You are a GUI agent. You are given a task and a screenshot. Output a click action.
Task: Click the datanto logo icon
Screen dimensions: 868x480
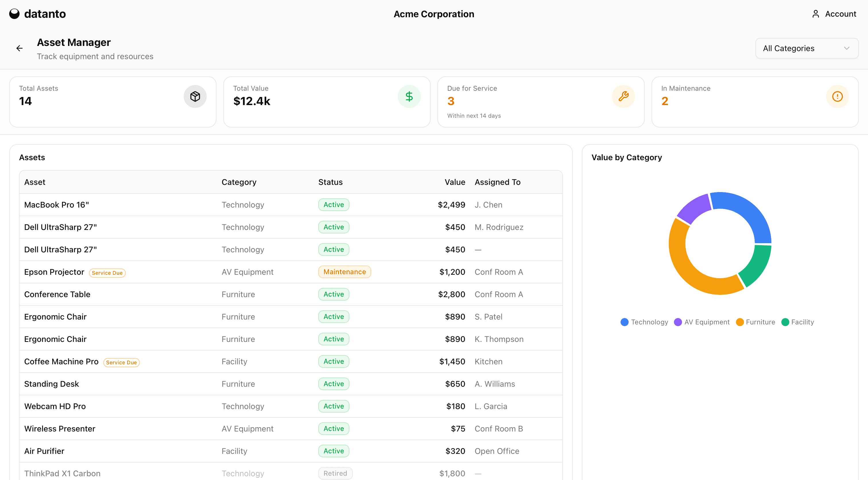(14, 14)
